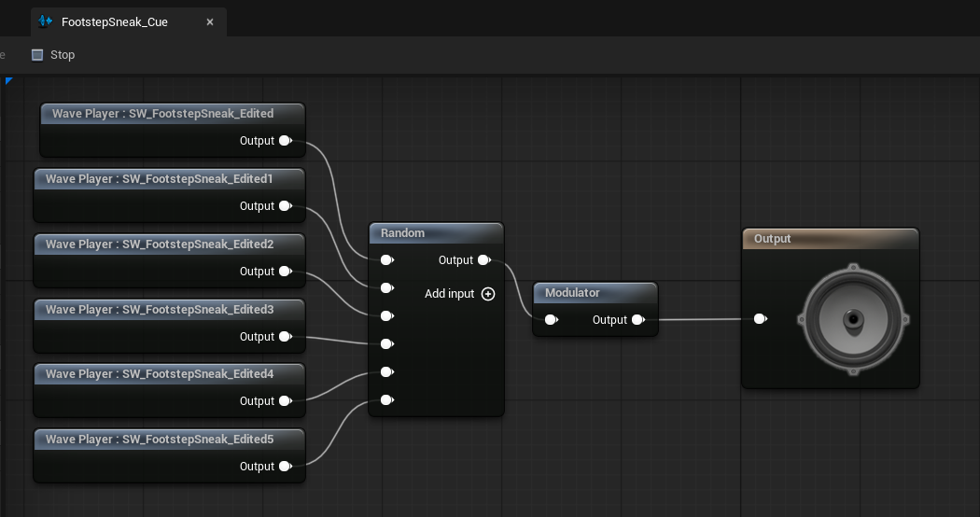Select the fourth input pin of Random node
This screenshot has height=517, width=980.
point(387,343)
